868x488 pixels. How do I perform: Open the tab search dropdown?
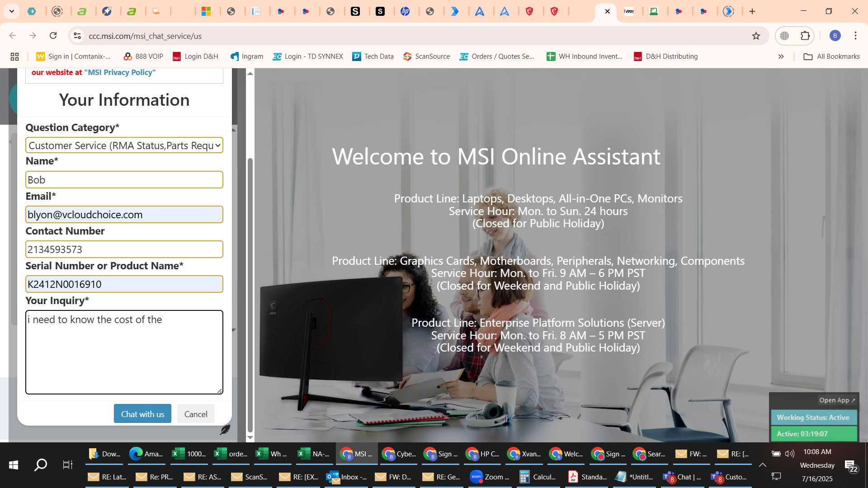[x=11, y=11]
